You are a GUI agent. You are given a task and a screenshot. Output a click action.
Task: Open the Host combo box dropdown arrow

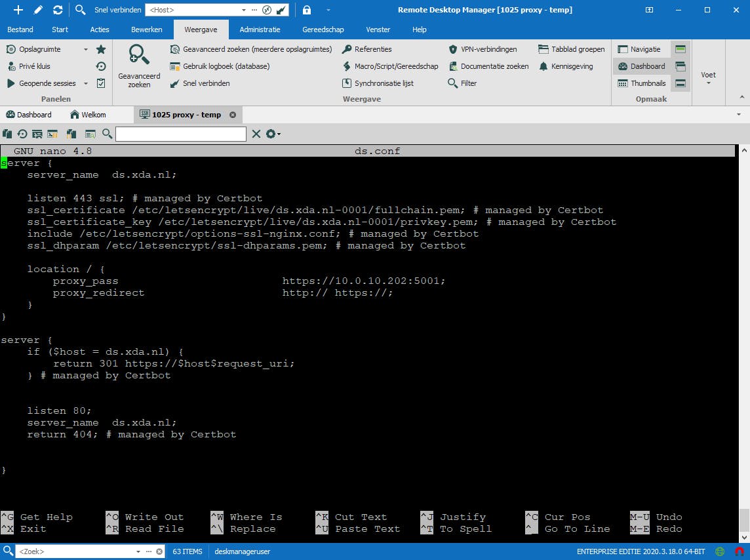243,10
